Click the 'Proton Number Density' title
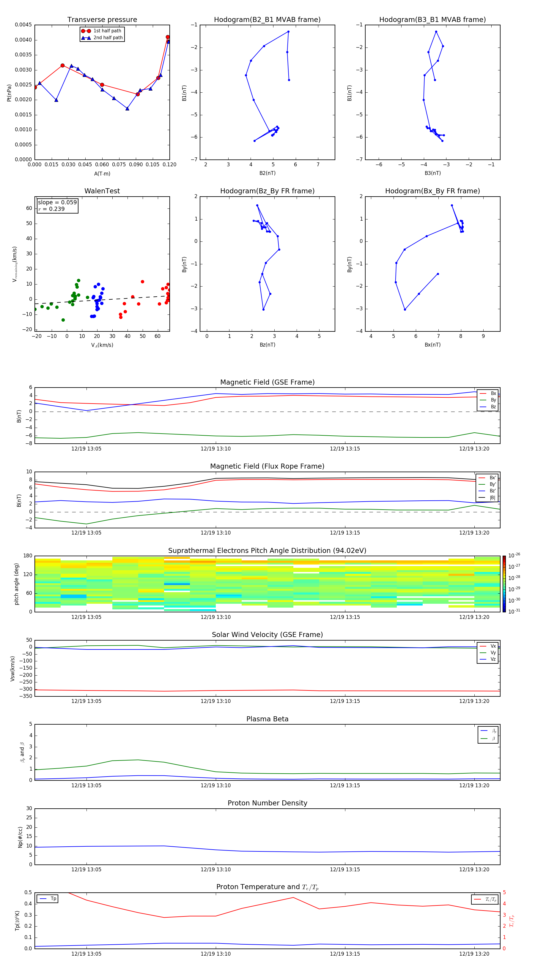The height and width of the screenshot is (980, 535). [267, 803]
